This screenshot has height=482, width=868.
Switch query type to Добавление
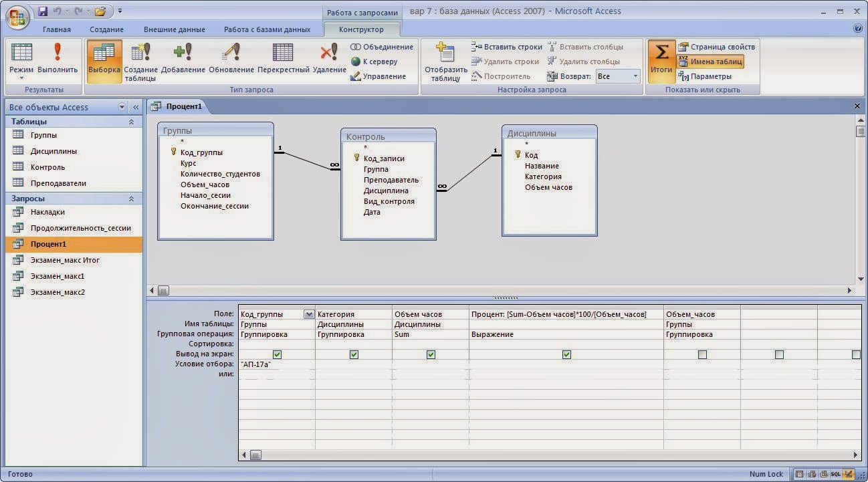click(183, 59)
